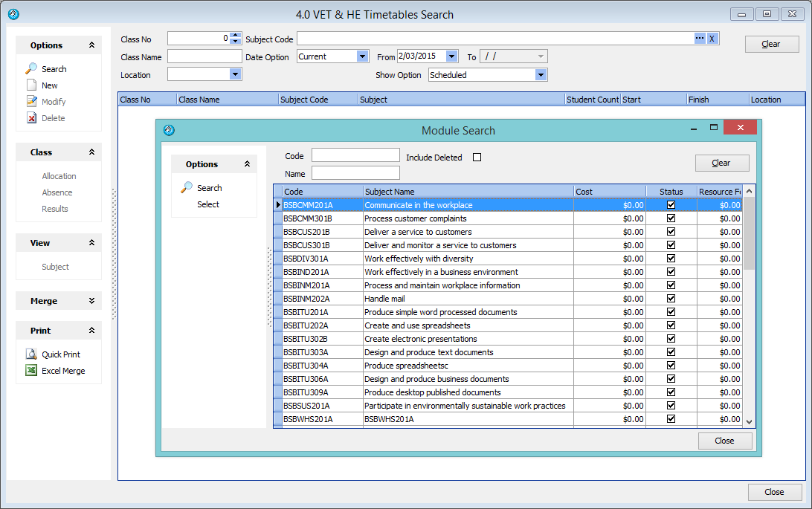Tick the Include Deleted checkbox
The height and width of the screenshot is (509, 812).
click(x=477, y=158)
